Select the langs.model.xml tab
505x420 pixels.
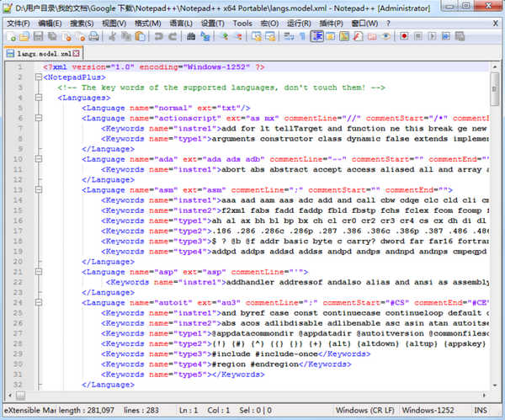tap(44, 54)
